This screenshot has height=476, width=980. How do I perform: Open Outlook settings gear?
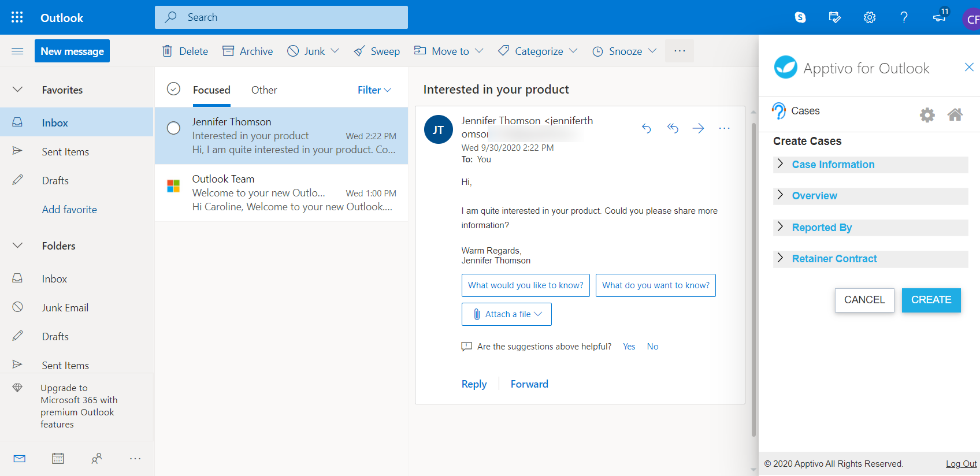(870, 17)
